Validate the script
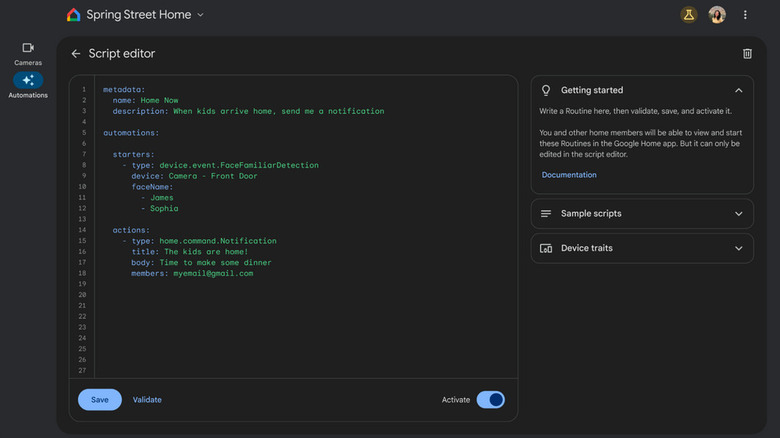The height and width of the screenshot is (438, 780). (147, 400)
